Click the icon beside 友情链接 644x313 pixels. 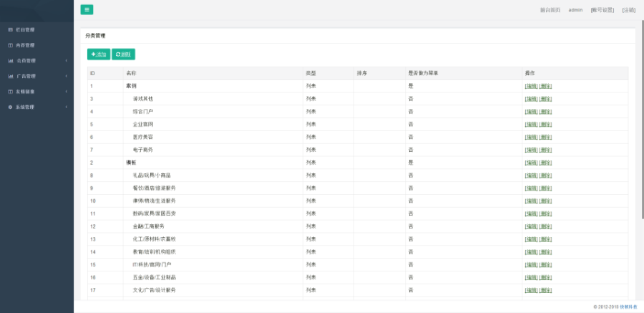tap(10, 92)
